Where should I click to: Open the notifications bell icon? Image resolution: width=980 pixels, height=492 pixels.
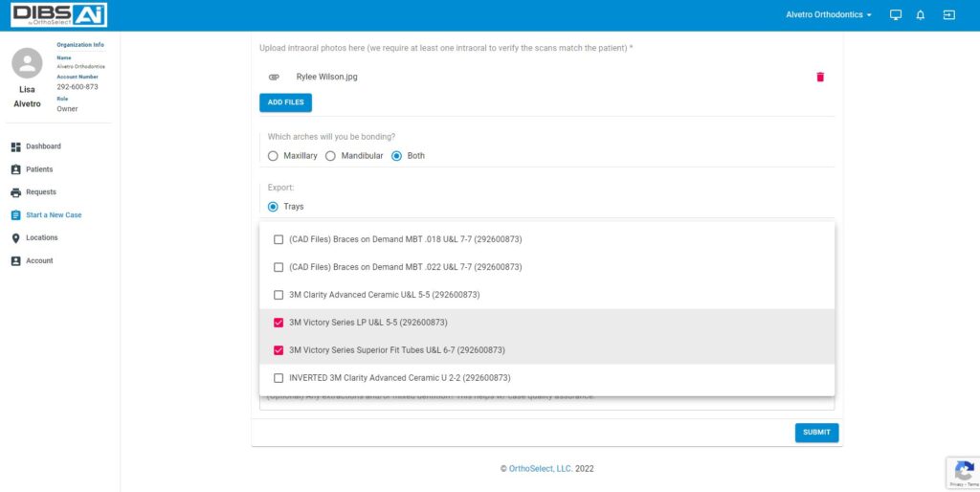(x=920, y=15)
